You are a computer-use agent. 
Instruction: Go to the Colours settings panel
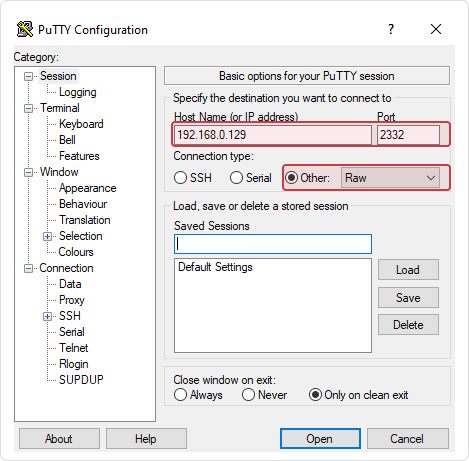point(76,252)
